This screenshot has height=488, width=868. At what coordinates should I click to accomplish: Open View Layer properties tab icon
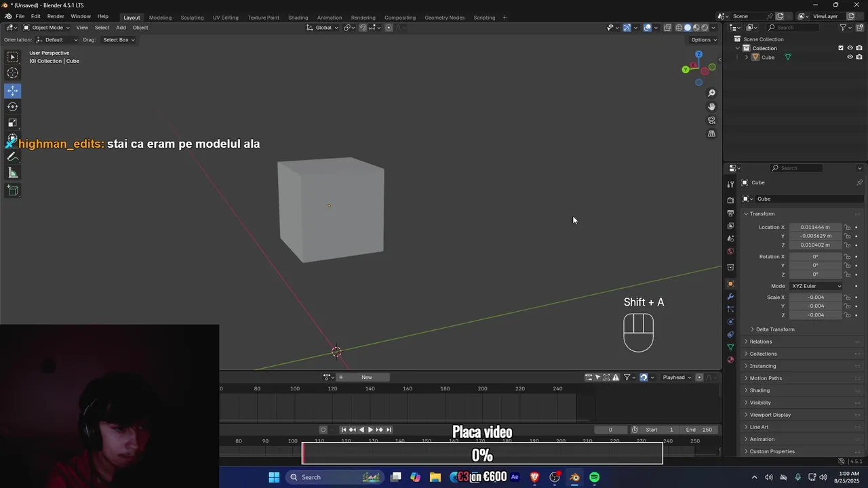(730, 226)
